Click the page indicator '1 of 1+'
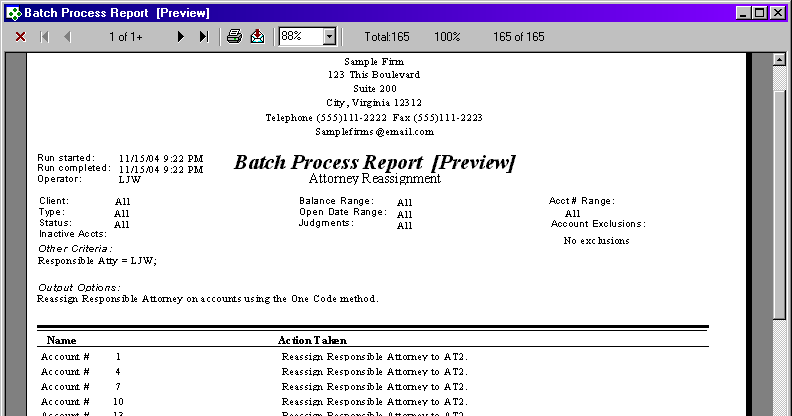The width and height of the screenshot is (792, 416). point(126,37)
